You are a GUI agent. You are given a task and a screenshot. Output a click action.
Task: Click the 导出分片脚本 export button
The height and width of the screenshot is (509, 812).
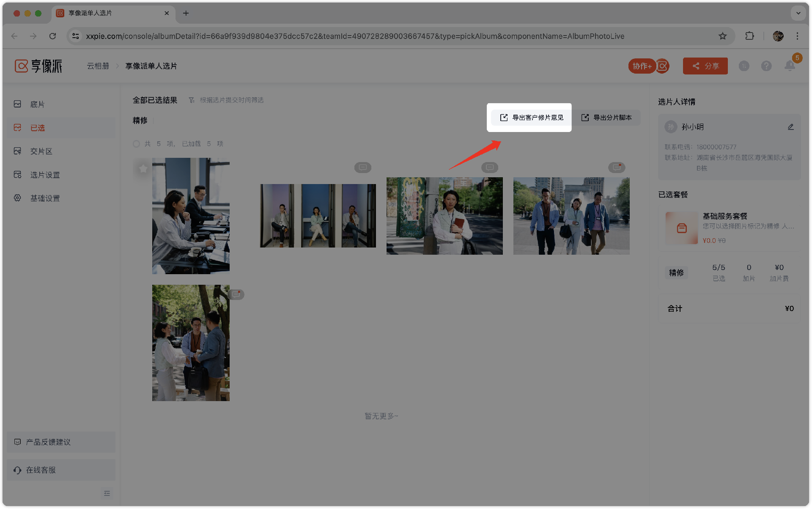pos(606,118)
